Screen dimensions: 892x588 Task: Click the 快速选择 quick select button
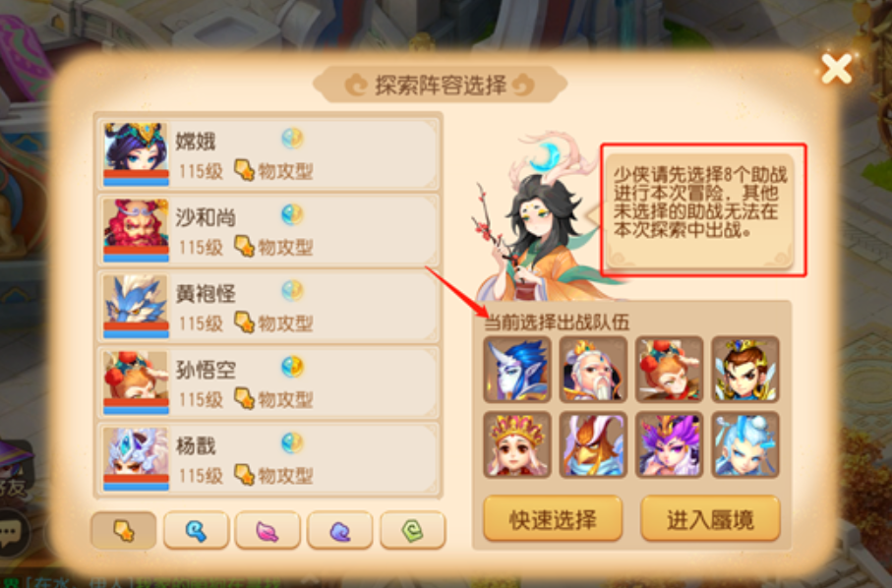click(x=553, y=518)
